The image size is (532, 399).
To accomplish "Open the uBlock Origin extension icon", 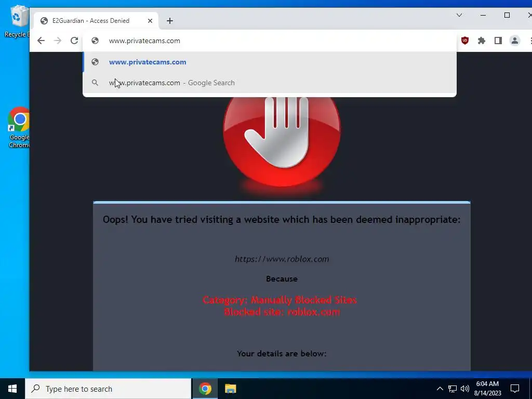I will click(465, 41).
